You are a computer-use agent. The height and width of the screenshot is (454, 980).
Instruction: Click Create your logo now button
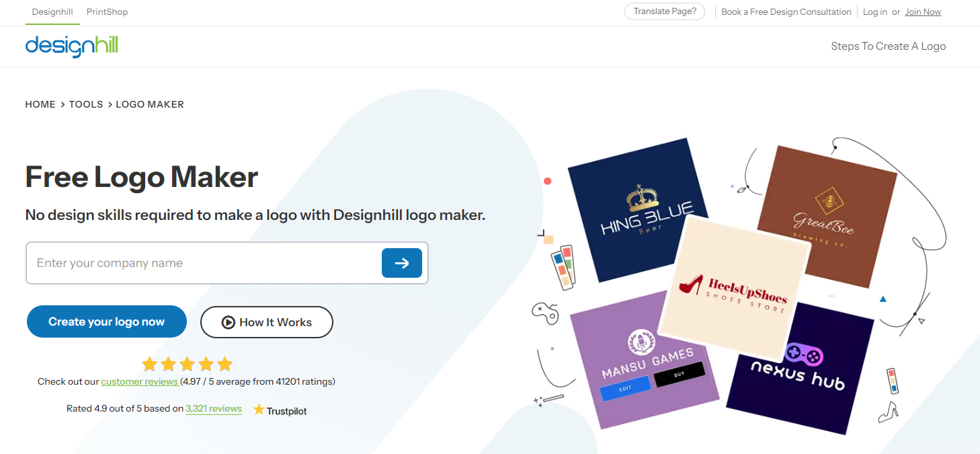point(106,321)
